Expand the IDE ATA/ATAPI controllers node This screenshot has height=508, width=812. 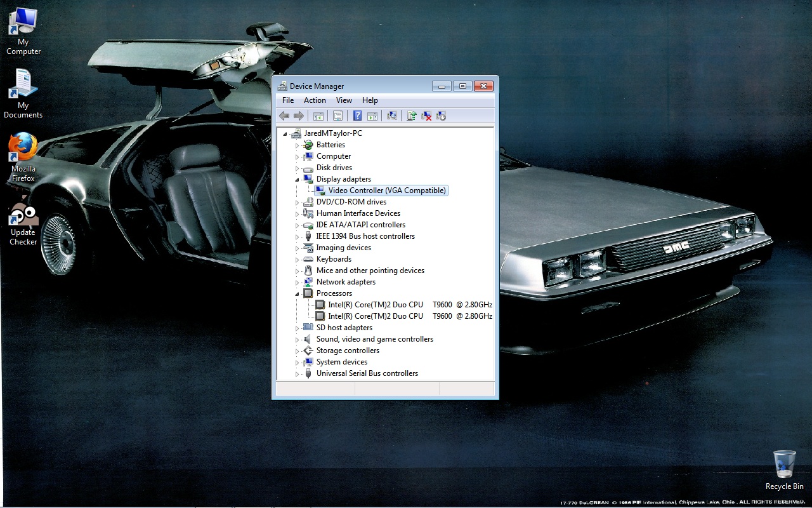(x=297, y=225)
